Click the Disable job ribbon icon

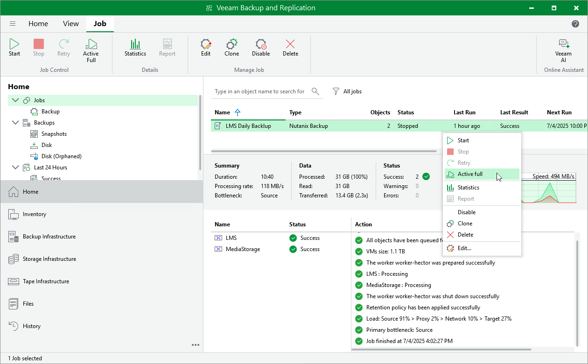261,48
